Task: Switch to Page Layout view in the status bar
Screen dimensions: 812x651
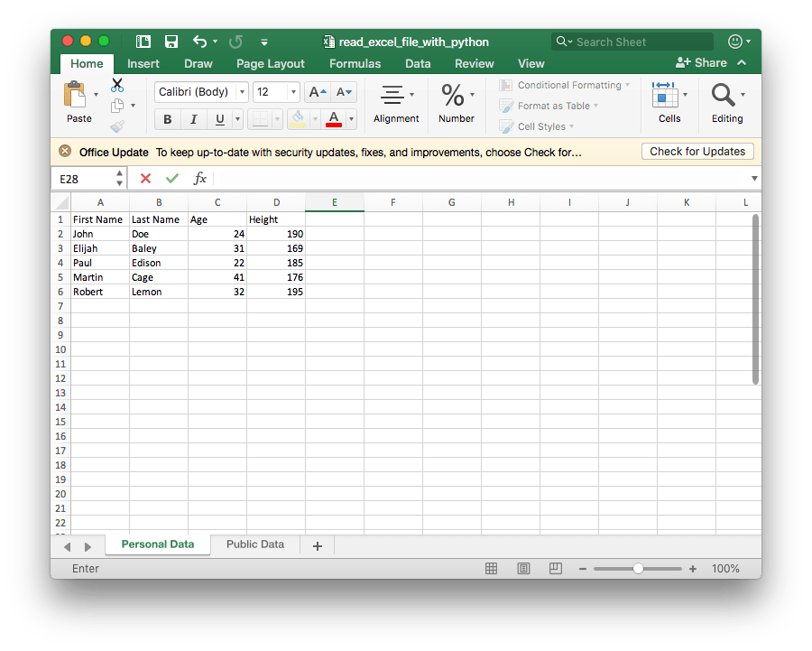Action: [x=523, y=568]
